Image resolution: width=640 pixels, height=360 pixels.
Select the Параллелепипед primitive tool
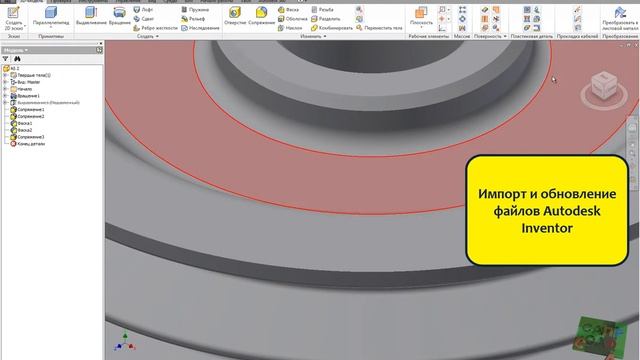click(51, 17)
